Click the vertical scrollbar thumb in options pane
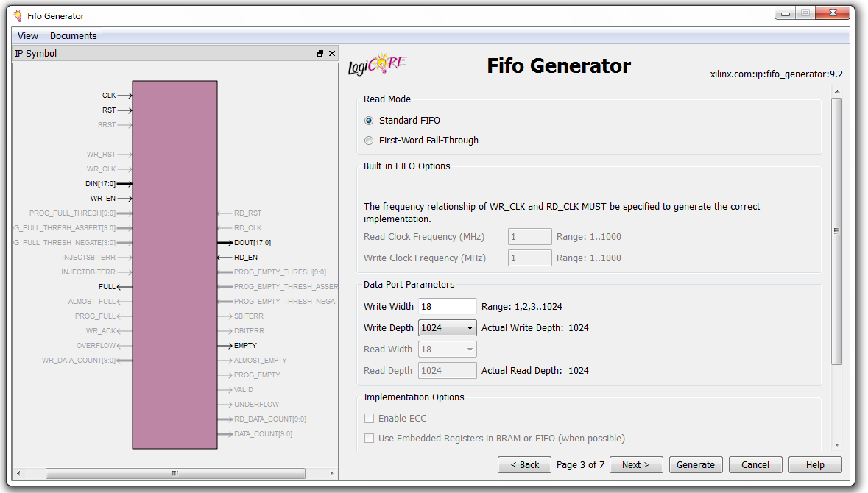The image size is (868, 493). click(836, 231)
